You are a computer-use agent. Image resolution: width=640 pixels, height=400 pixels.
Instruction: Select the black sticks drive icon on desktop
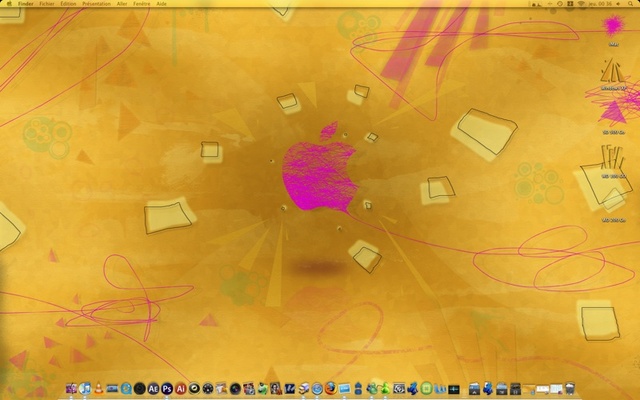[x=612, y=158]
